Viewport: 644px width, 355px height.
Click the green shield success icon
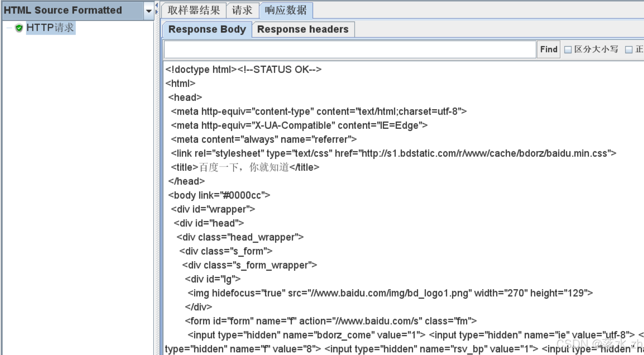[x=19, y=28]
